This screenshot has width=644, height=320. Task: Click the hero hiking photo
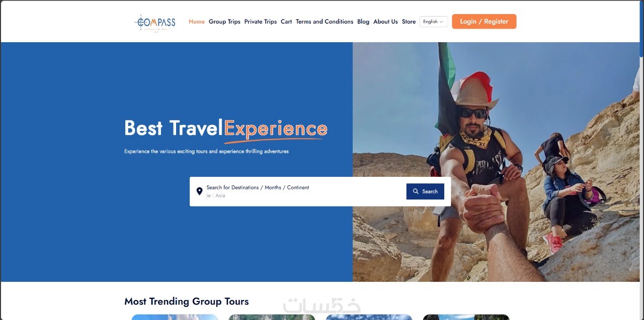[x=496, y=162]
